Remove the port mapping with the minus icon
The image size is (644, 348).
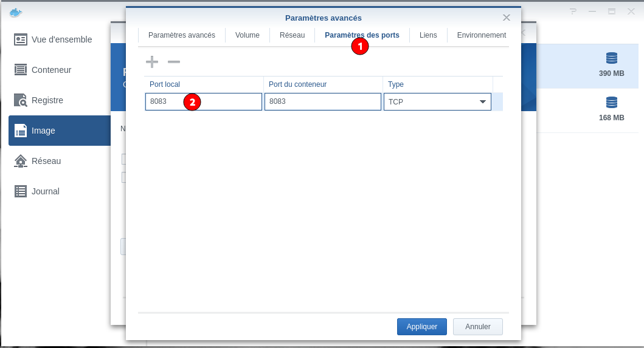(x=174, y=62)
